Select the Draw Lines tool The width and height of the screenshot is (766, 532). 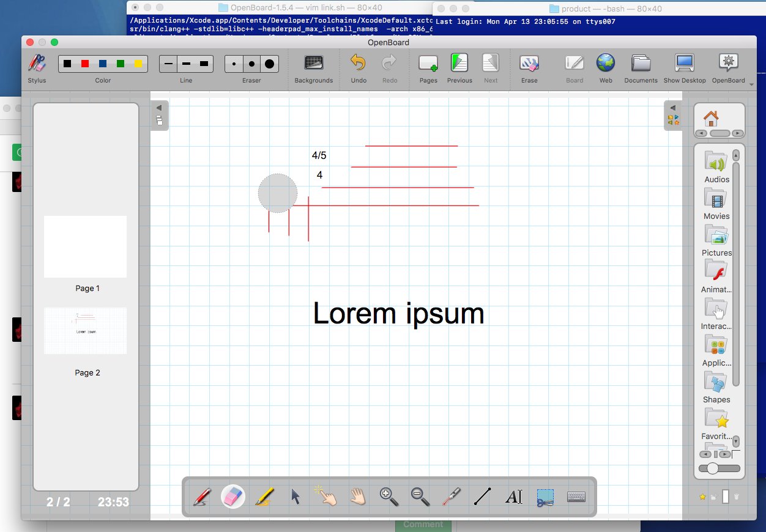483,497
